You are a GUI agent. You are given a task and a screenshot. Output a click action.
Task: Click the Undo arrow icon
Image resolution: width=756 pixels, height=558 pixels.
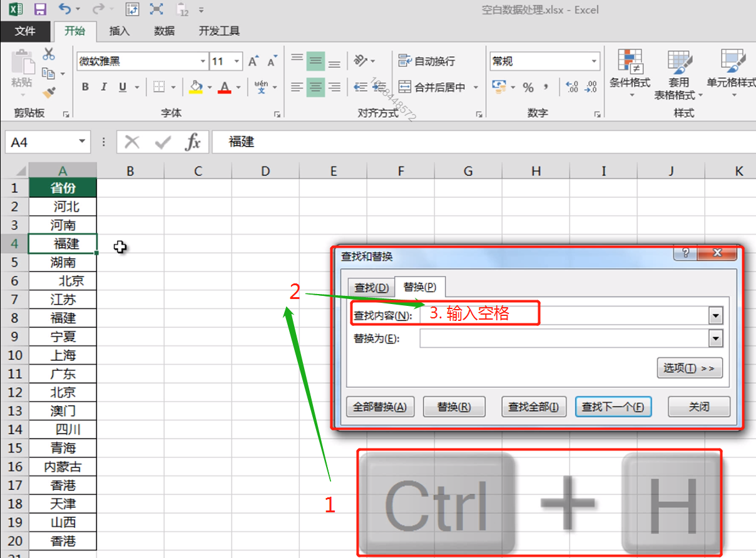[64, 9]
